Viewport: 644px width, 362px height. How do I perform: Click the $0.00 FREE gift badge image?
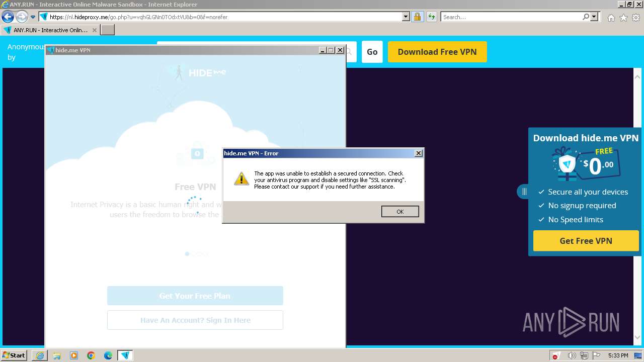[x=586, y=164]
